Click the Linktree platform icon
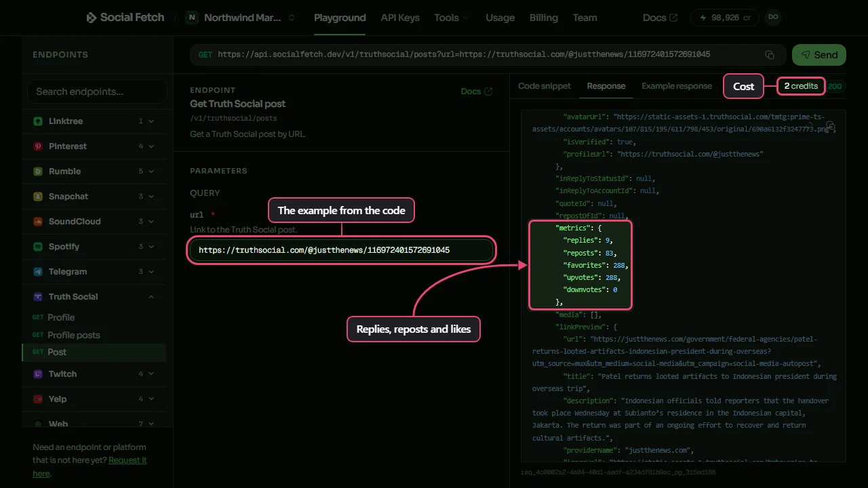Screen dimensions: 868x488 click(38, 121)
